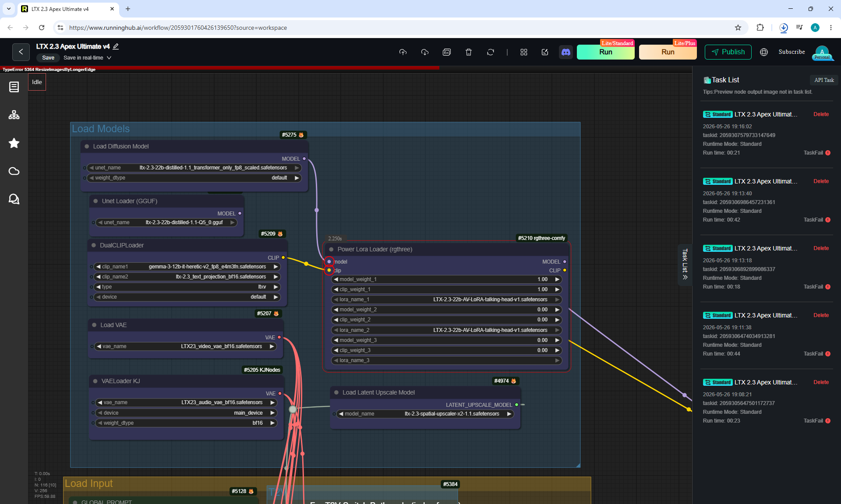Image resolution: width=841 pixels, height=504 pixels.
Task: Click the API Task button
Action: point(824,80)
